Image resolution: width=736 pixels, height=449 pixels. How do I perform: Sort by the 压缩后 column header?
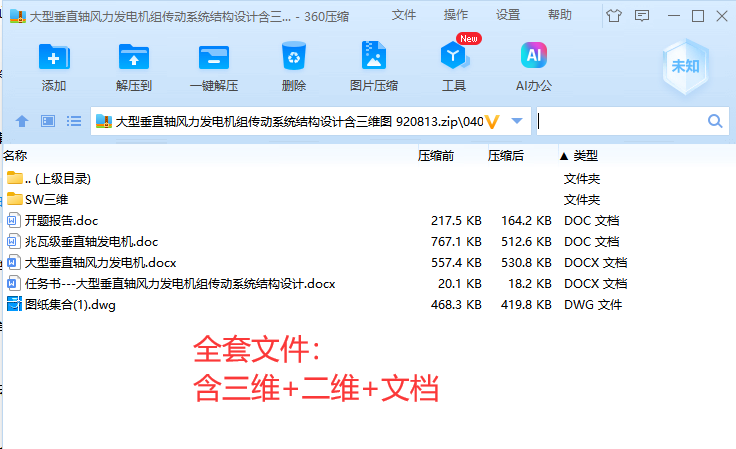(506, 155)
